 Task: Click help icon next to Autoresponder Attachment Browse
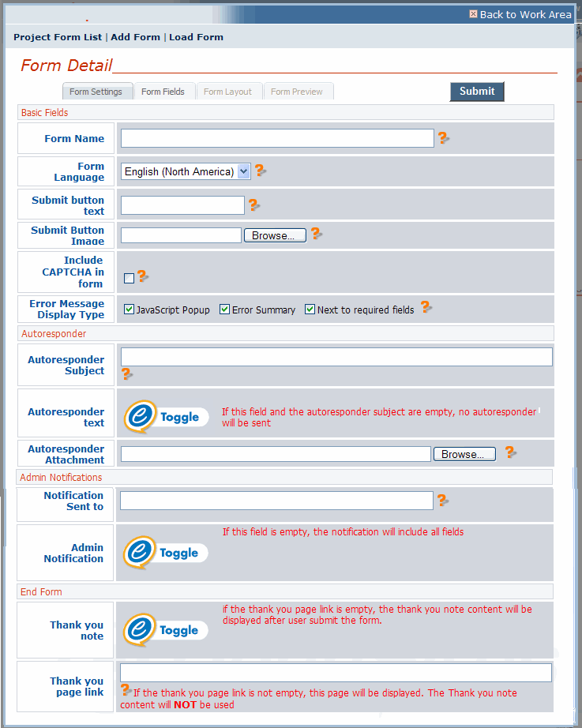(510, 452)
